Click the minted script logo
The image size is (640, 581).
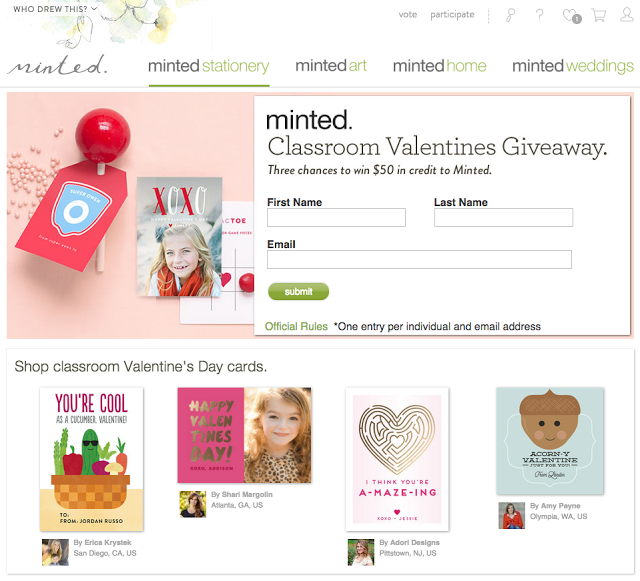click(58, 65)
